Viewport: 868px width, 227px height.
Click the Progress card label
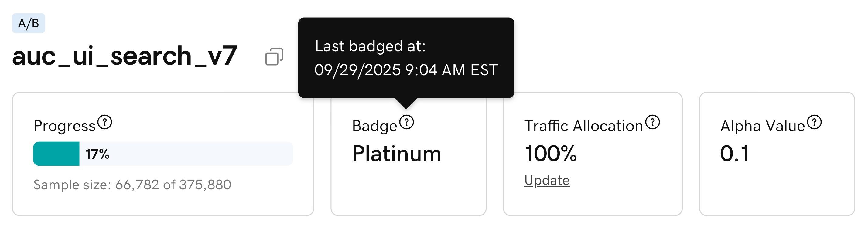64,126
